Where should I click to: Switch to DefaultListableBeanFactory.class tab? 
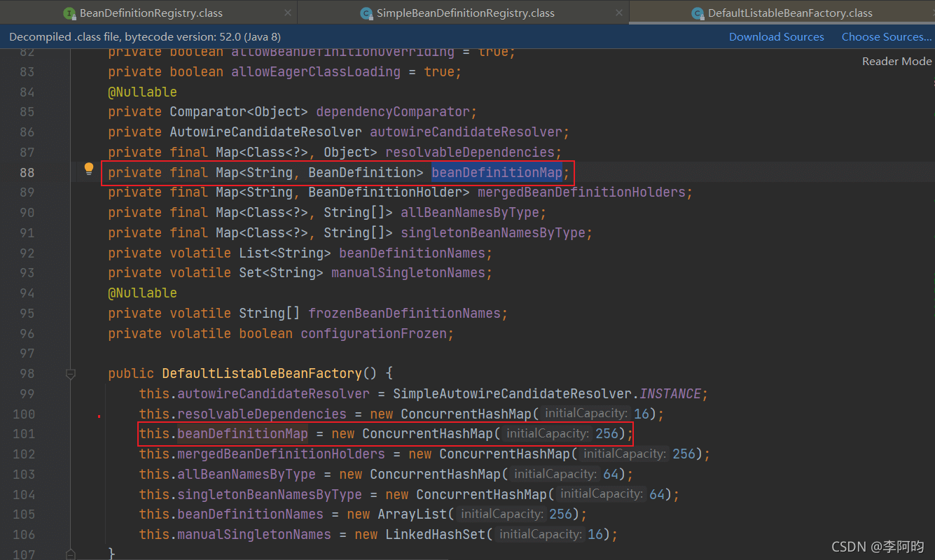[790, 13]
